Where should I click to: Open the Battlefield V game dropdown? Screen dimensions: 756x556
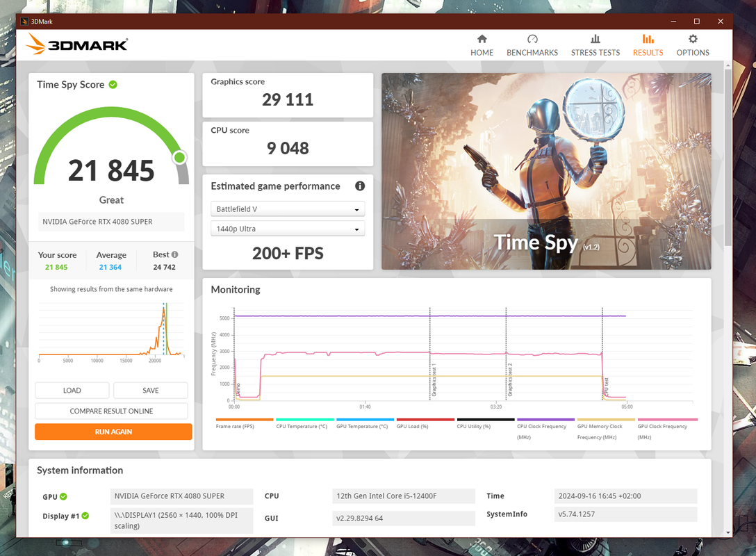288,208
